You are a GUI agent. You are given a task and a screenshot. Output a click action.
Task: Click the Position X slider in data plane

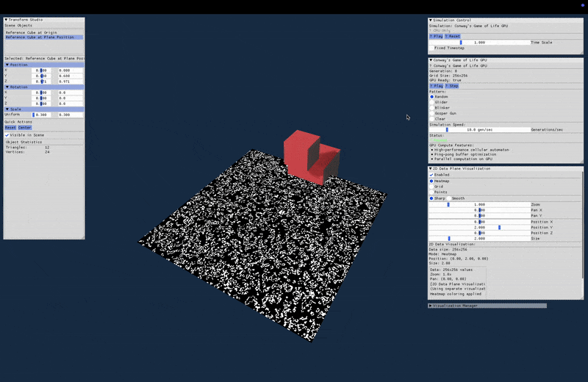[x=479, y=222]
